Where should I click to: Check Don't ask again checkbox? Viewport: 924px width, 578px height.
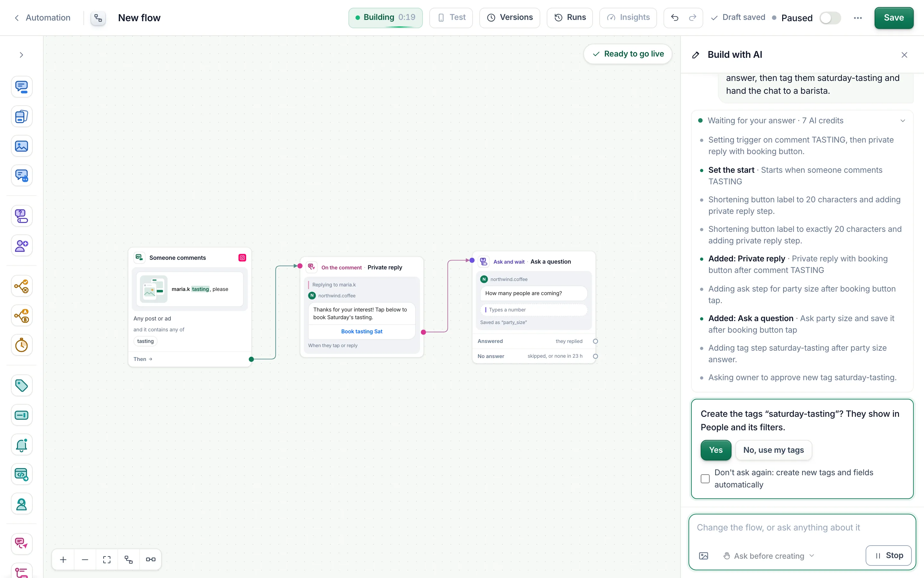point(705,478)
